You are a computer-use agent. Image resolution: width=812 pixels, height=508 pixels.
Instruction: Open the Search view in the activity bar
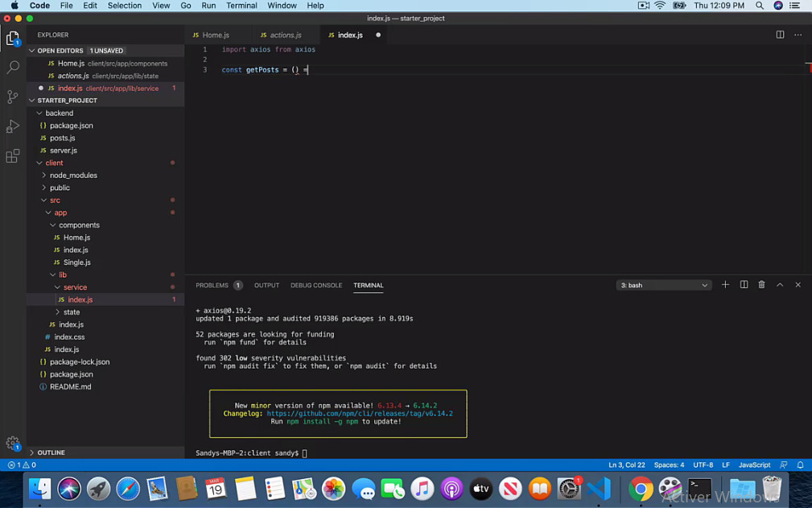tap(12, 67)
